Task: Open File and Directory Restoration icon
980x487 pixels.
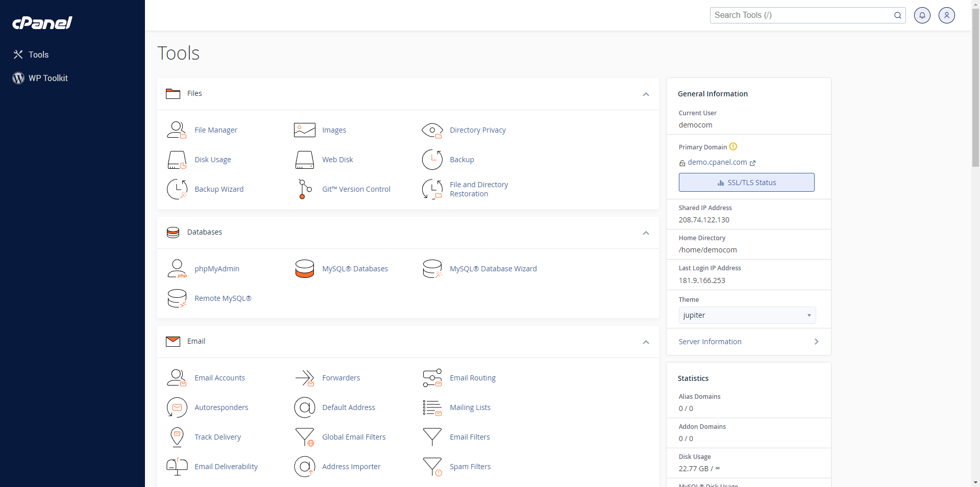Action: click(x=432, y=189)
